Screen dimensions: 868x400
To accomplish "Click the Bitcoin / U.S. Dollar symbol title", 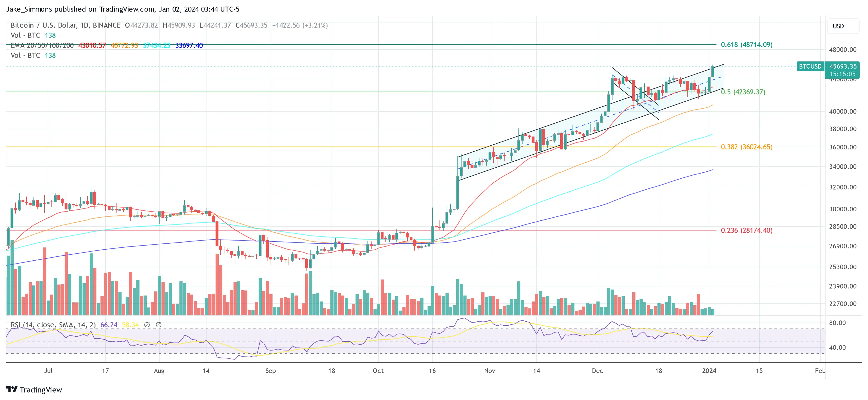I will [x=65, y=25].
